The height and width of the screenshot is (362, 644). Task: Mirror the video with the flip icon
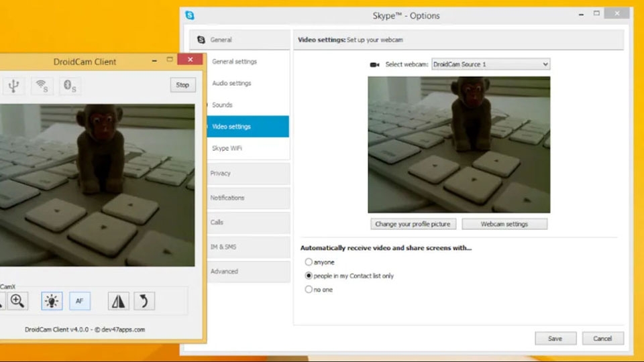(118, 301)
